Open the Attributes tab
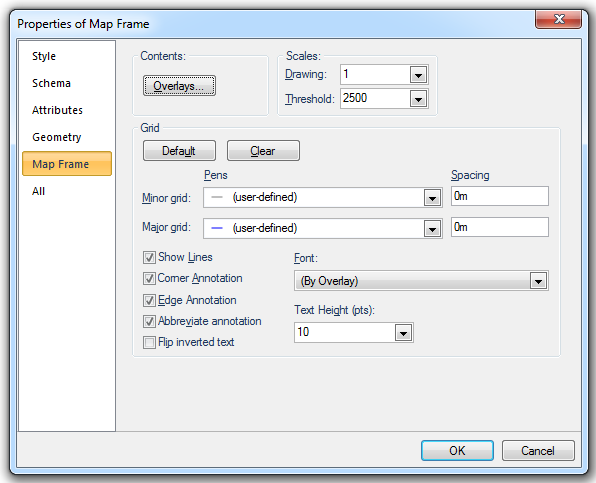Screen dimensions: 596x483 click(57, 110)
